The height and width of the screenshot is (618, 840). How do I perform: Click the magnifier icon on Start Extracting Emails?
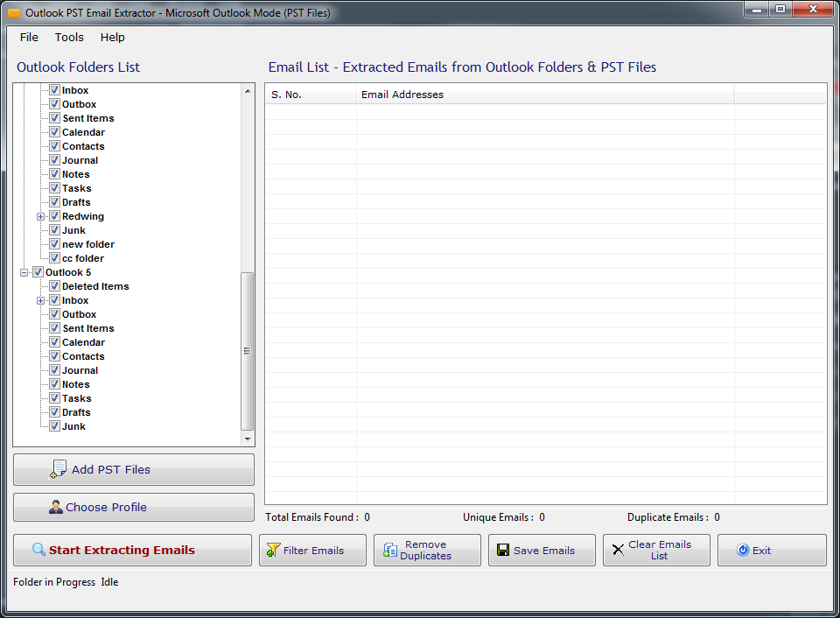point(38,550)
